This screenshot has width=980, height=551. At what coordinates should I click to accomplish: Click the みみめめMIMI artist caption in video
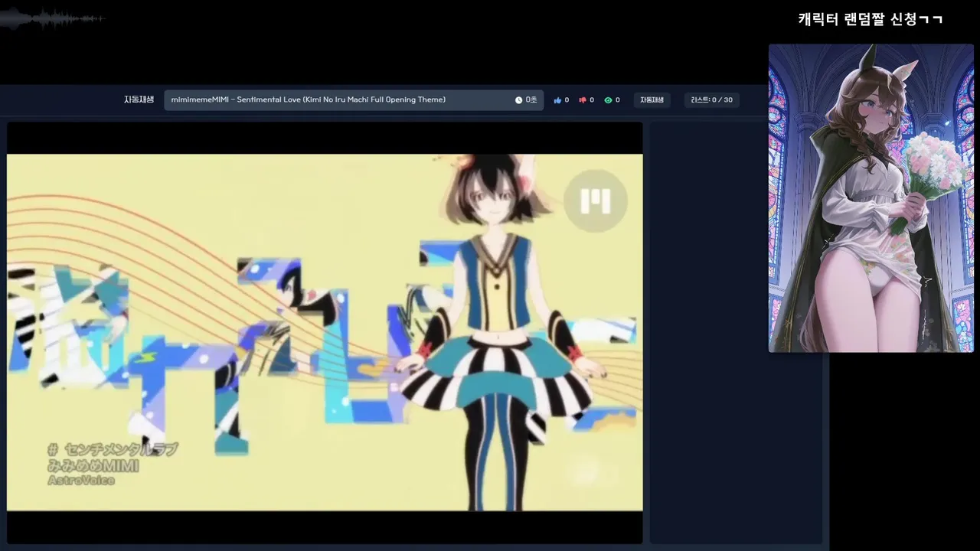tap(93, 465)
